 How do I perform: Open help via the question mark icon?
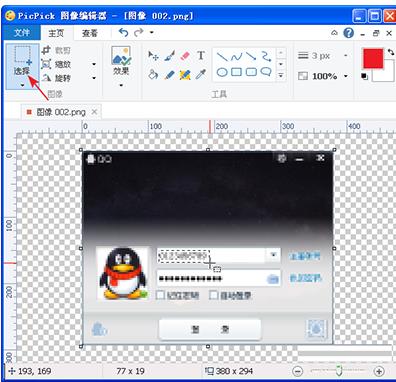point(349,33)
